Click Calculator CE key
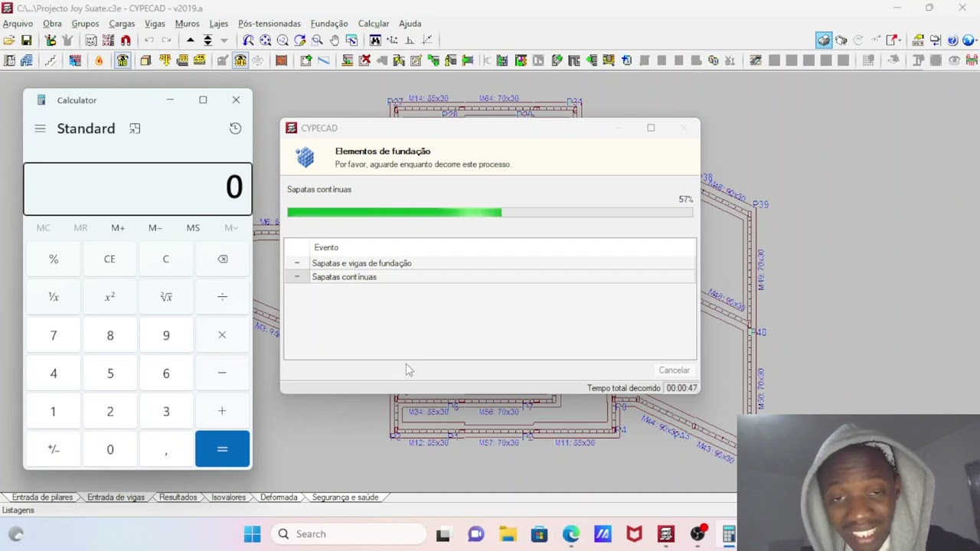The width and height of the screenshot is (980, 551). point(109,259)
